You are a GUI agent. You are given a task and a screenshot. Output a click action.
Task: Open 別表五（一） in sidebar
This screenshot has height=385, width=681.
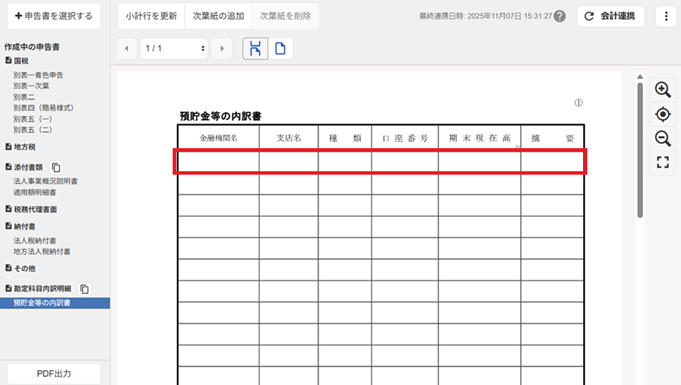pyautogui.click(x=33, y=119)
